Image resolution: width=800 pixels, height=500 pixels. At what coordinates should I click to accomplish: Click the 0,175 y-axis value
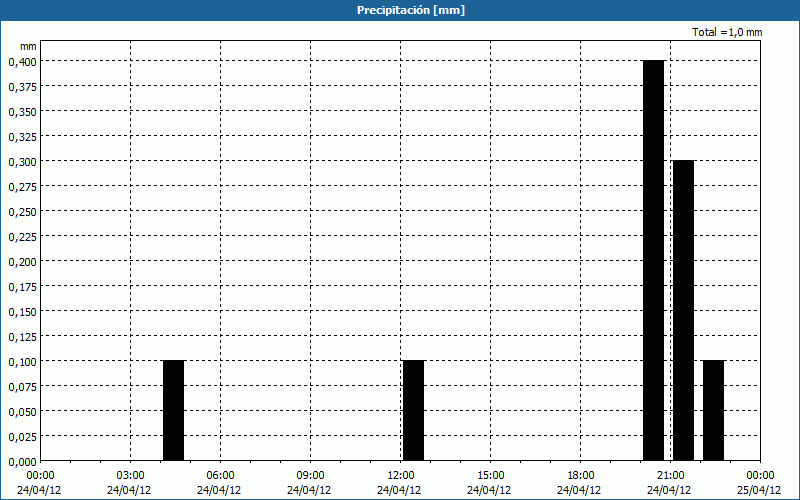(22, 286)
